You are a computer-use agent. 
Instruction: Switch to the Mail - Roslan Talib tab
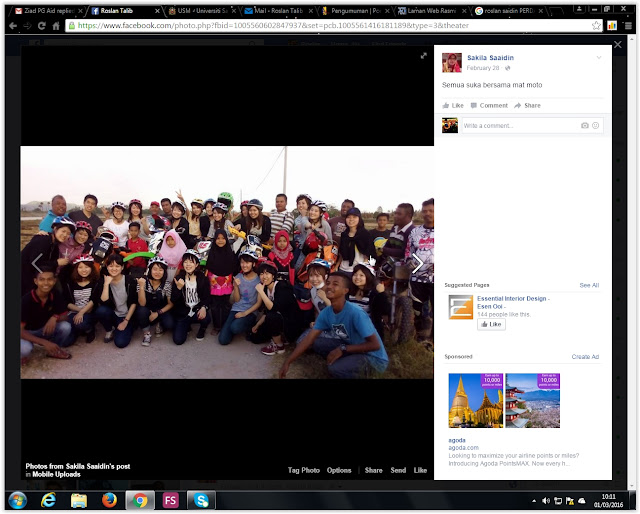[278, 11]
